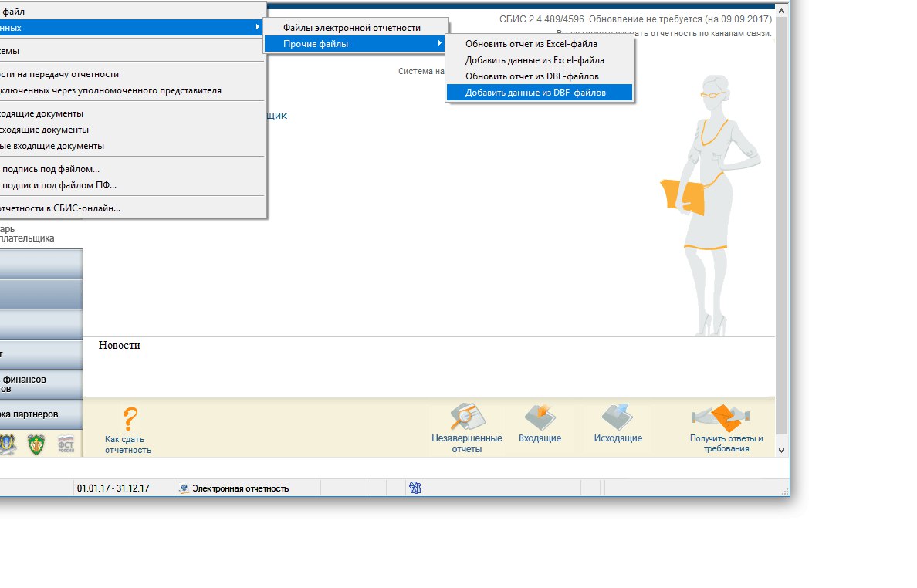Image resolution: width=917 pixels, height=588 pixels.
Task: Click the 'Новости' heading
Action: point(120,346)
